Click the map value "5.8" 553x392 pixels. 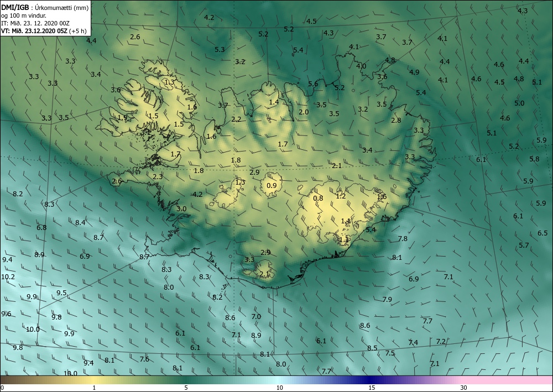coord(534,159)
